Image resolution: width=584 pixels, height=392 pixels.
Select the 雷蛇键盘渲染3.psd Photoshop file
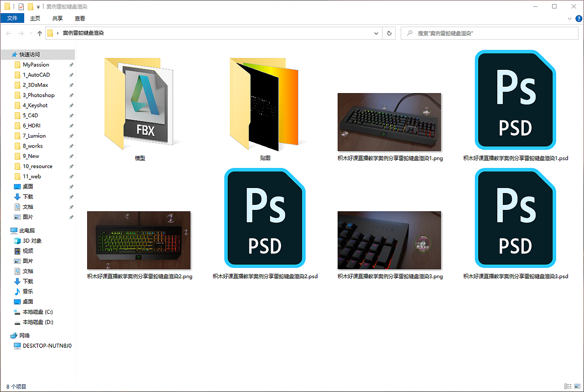point(516,224)
